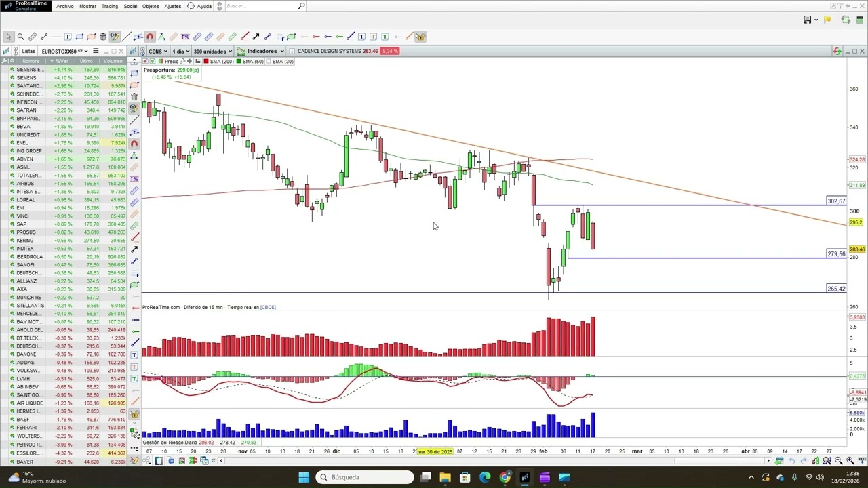The image size is (868, 488).
Task: Click the yellow flag icon top right
Action: 827,20
